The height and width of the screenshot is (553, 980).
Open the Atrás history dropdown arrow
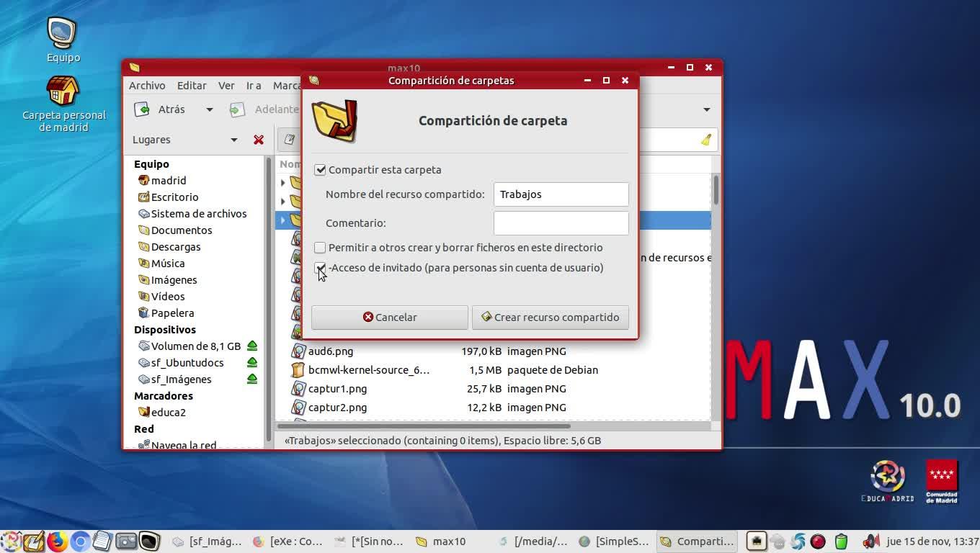point(209,109)
